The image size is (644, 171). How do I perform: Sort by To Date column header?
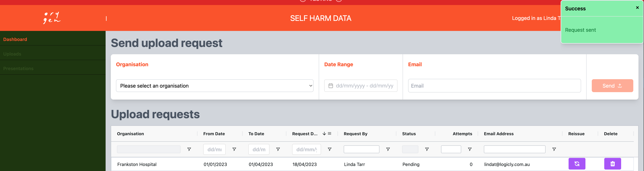click(x=256, y=134)
